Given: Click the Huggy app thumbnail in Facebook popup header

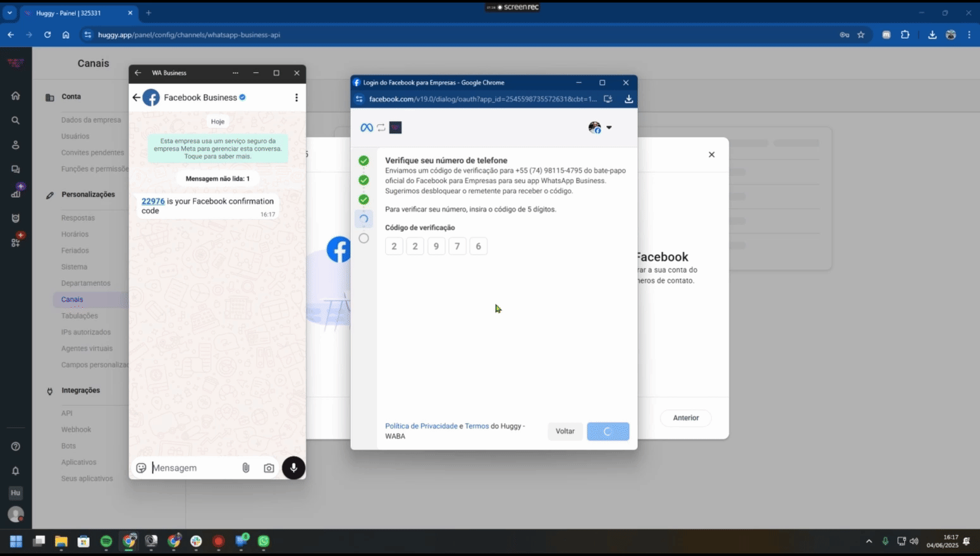Looking at the screenshot, I should coord(395,128).
